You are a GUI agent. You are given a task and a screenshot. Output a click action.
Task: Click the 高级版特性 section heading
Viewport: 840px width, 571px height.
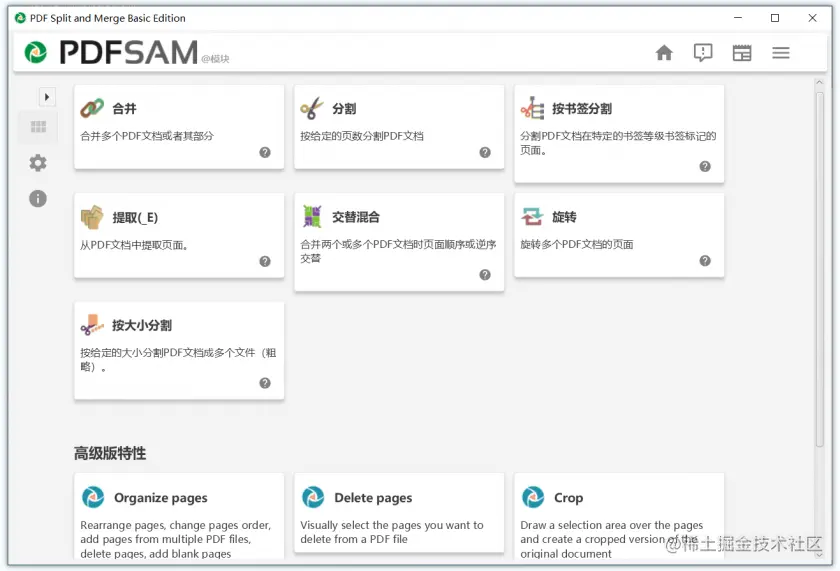click(x=110, y=453)
